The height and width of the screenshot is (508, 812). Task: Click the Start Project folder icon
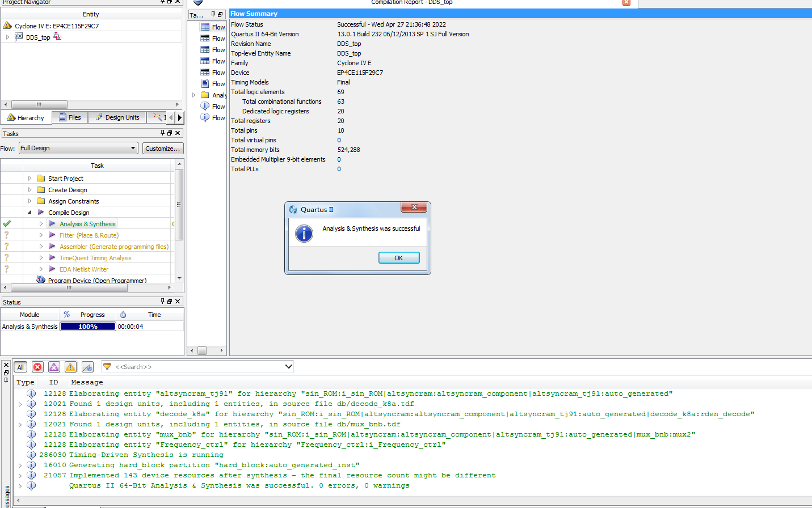(x=41, y=178)
